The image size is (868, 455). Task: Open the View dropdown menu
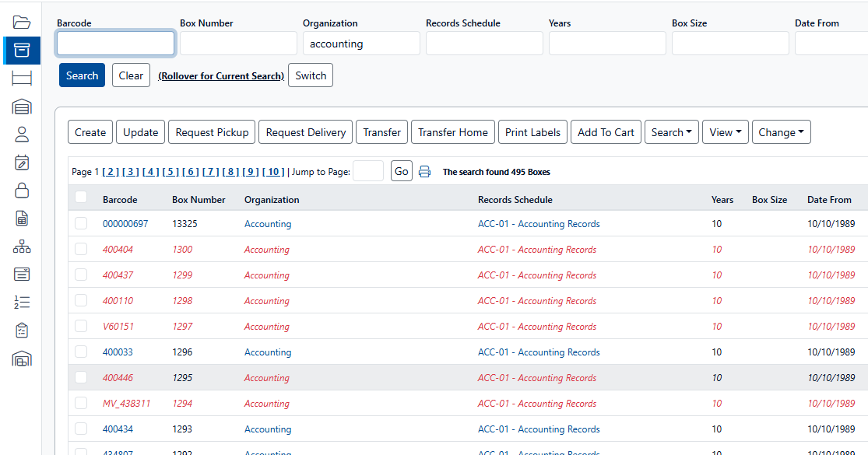pyautogui.click(x=725, y=132)
